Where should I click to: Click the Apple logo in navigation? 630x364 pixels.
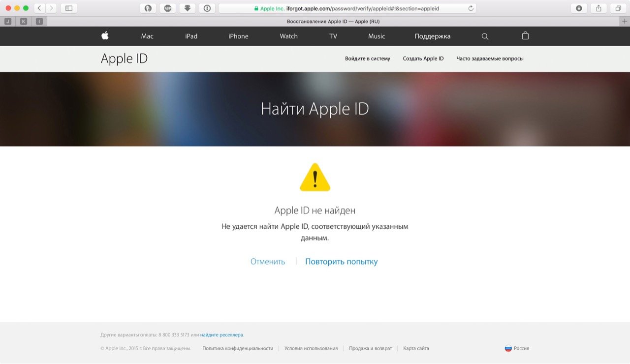(x=105, y=36)
